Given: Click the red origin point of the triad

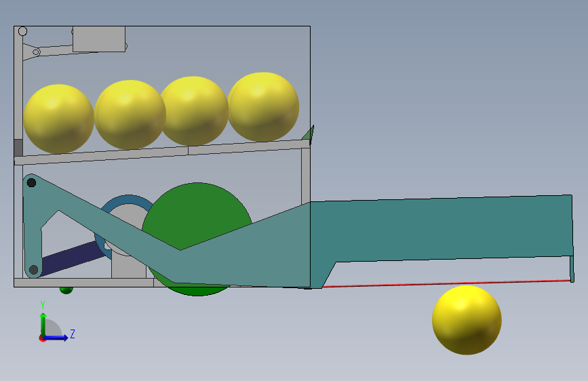Looking at the screenshot, I should [x=42, y=338].
